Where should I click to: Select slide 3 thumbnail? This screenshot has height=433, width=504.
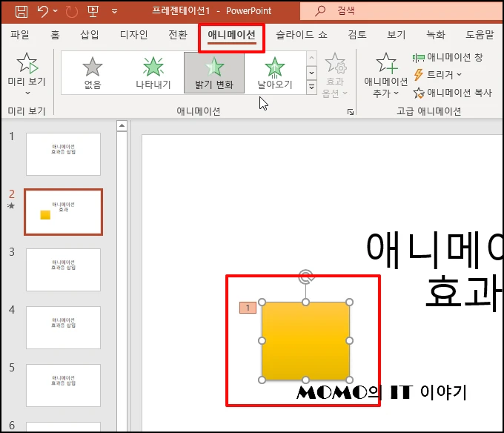coord(63,270)
